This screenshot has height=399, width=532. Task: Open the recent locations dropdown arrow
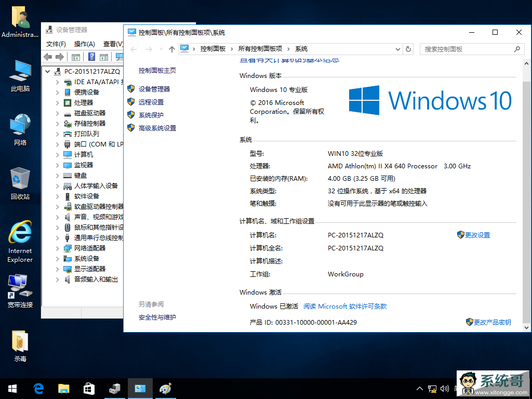click(161, 49)
